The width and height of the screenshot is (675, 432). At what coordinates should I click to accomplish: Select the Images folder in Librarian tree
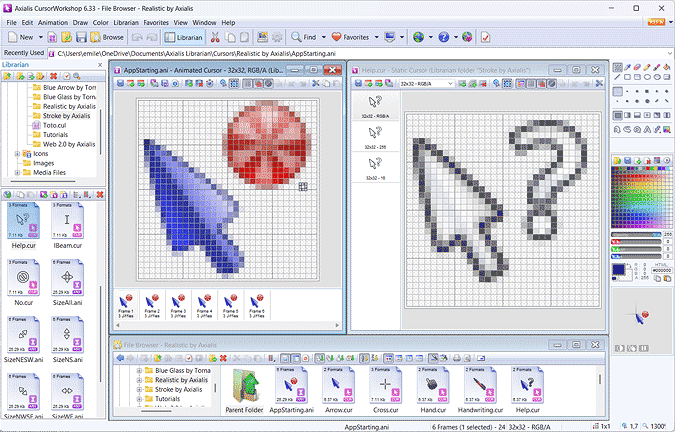coord(43,163)
